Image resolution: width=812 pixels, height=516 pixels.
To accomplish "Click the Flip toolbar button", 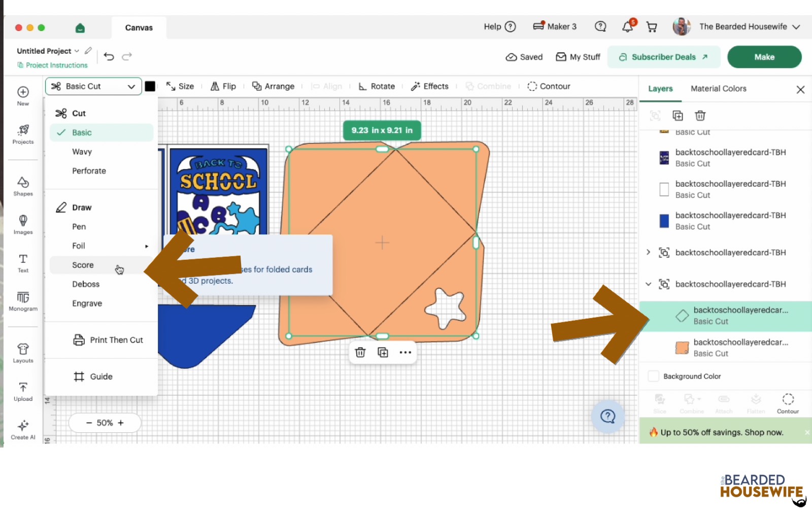I will 223,86.
